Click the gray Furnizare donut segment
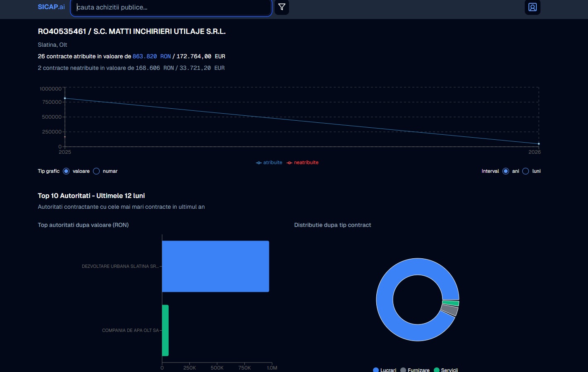 (x=449, y=310)
